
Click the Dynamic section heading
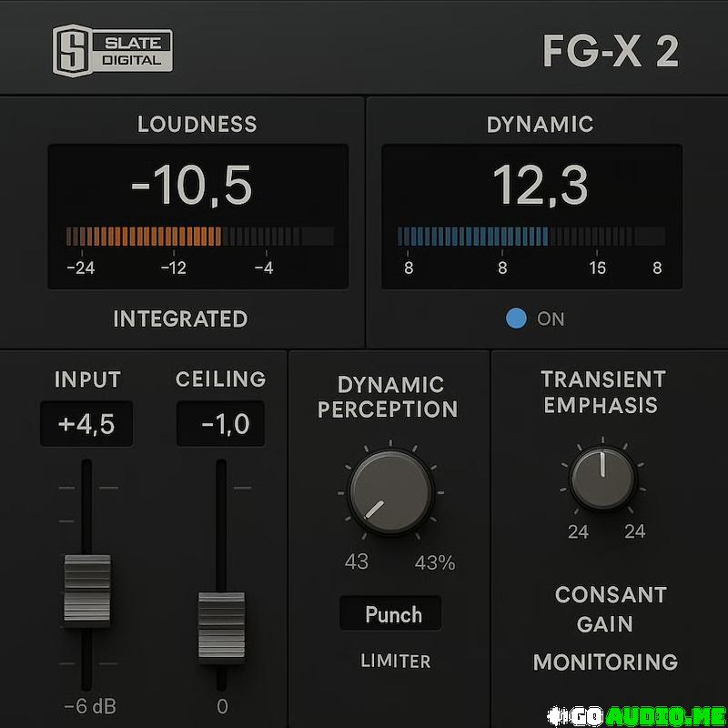coord(540,124)
